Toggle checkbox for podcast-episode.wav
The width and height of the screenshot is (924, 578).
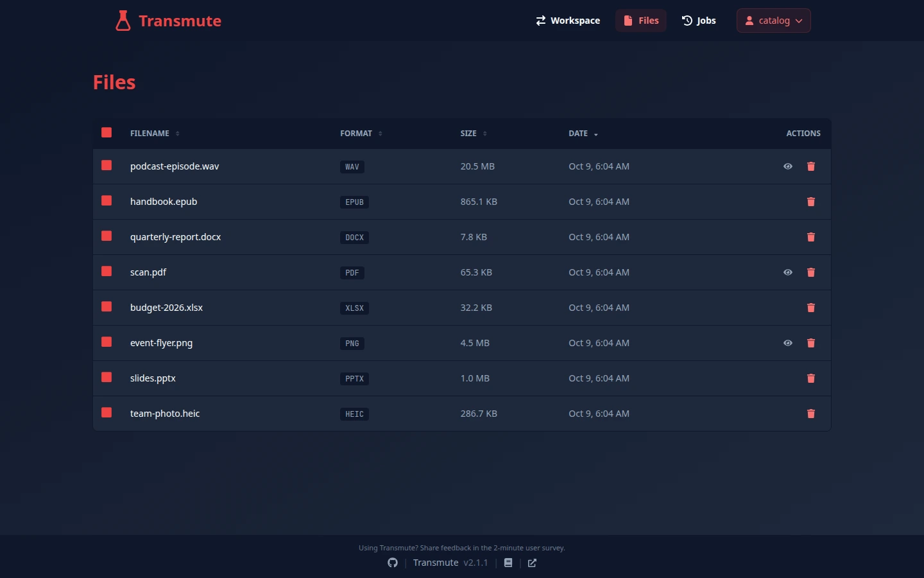point(107,165)
